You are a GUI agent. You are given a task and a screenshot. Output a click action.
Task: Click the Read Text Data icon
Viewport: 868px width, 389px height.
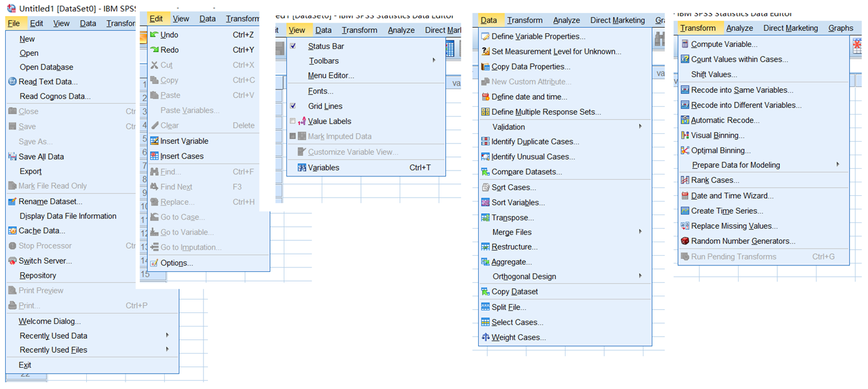12,82
